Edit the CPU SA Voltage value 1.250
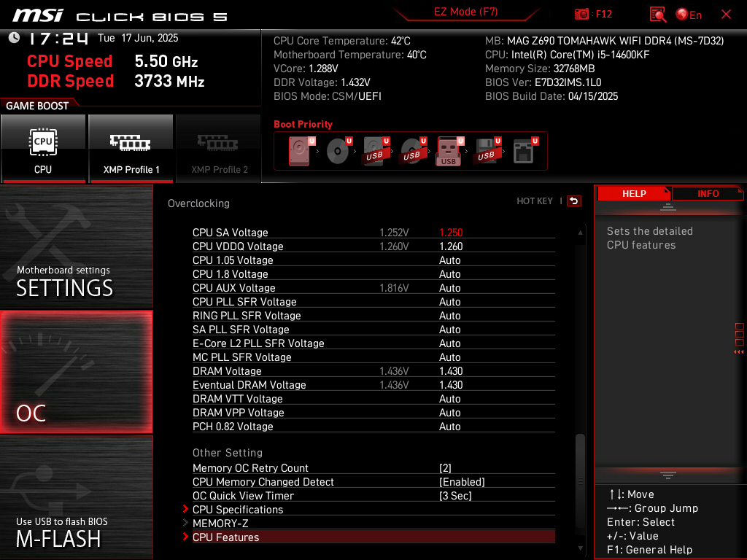 451,233
